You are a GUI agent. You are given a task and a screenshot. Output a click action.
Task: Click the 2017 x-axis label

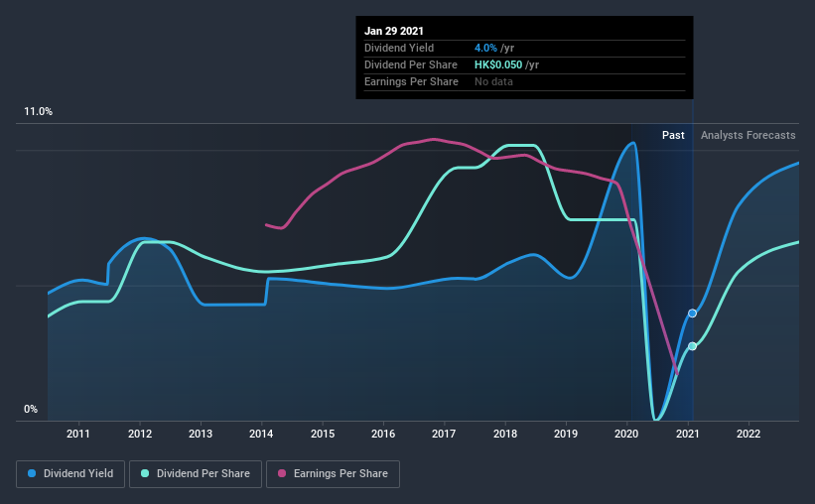pyautogui.click(x=444, y=434)
